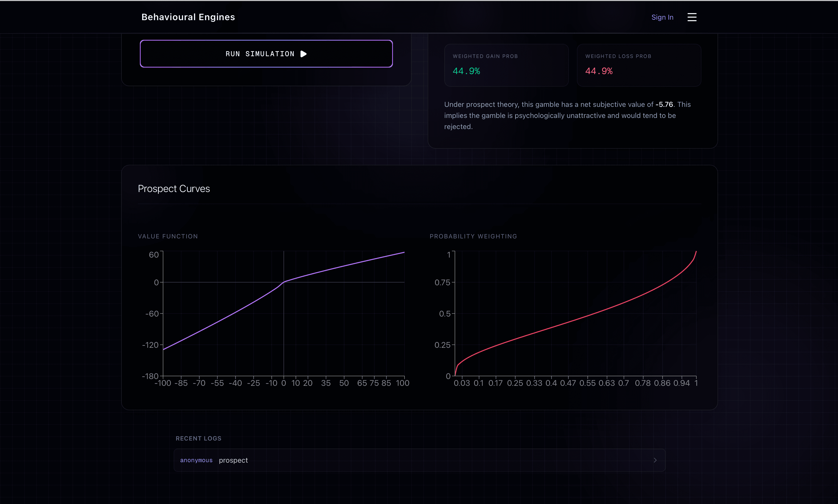This screenshot has height=504, width=838.
Task: Click the Weighted Gain Prob card
Action: (x=506, y=65)
